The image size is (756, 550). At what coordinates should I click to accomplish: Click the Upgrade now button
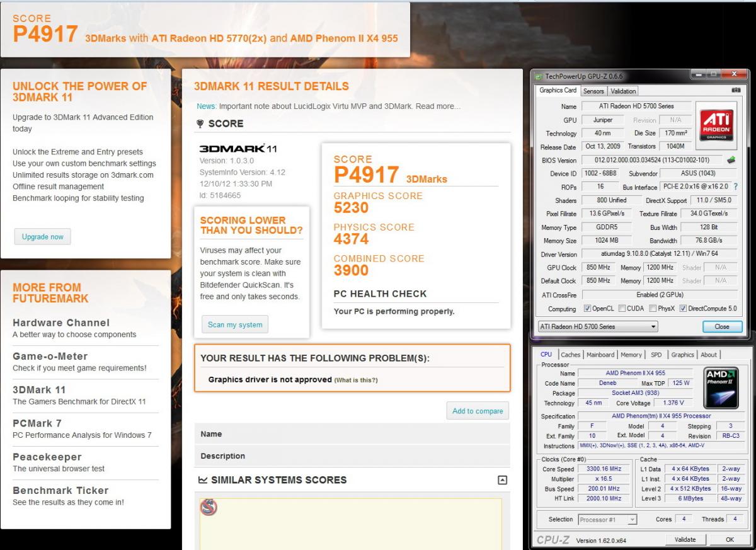pyautogui.click(x=43, y=237)
